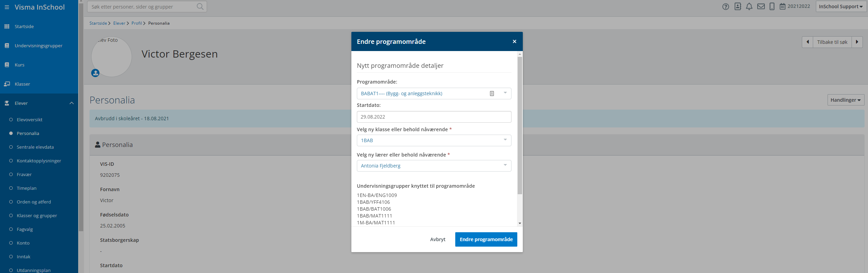Open messages via the envelope icon

point(761,7)
